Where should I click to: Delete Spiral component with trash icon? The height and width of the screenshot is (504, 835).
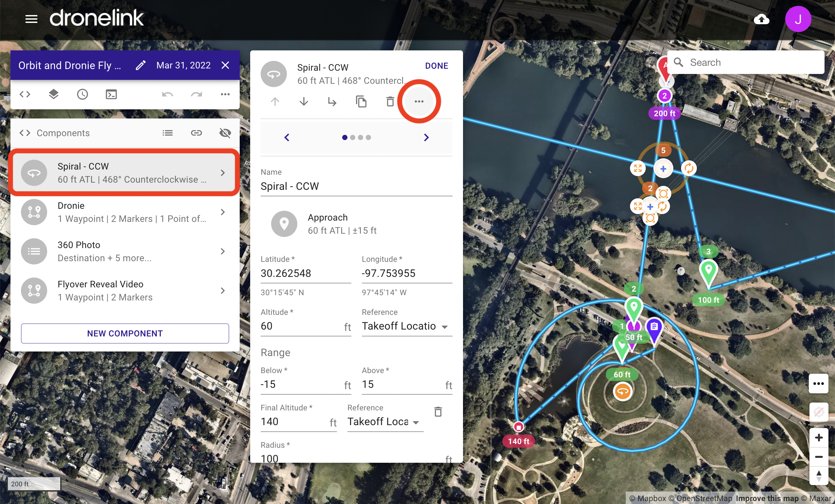tap(390, 101)
